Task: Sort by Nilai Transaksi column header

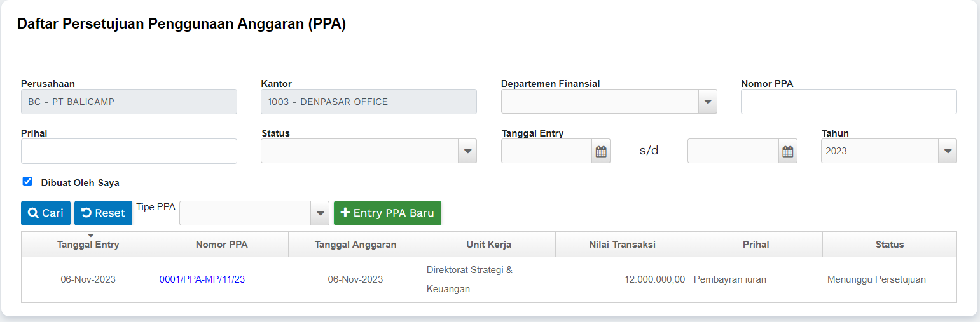Action: [x=622, y=245]
